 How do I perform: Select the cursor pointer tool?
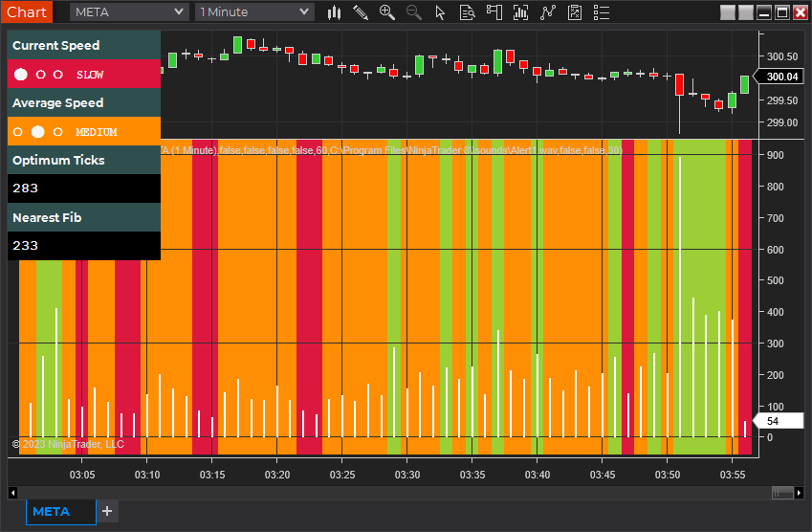pyautogui.click(x=440, y=12)
